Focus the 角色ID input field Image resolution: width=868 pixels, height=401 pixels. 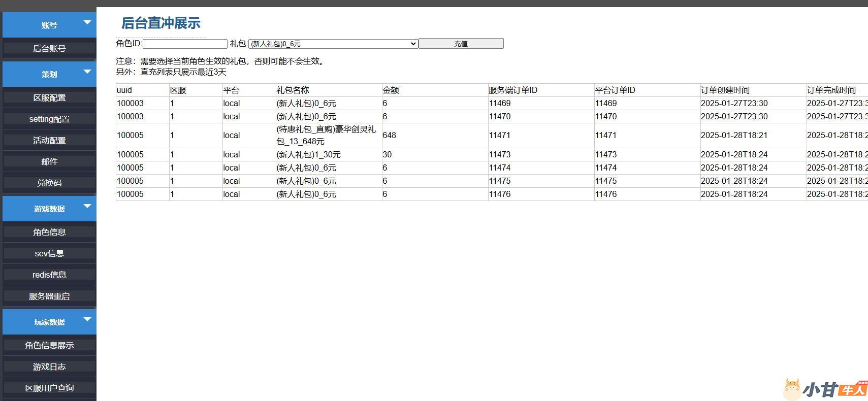[185, 44]
